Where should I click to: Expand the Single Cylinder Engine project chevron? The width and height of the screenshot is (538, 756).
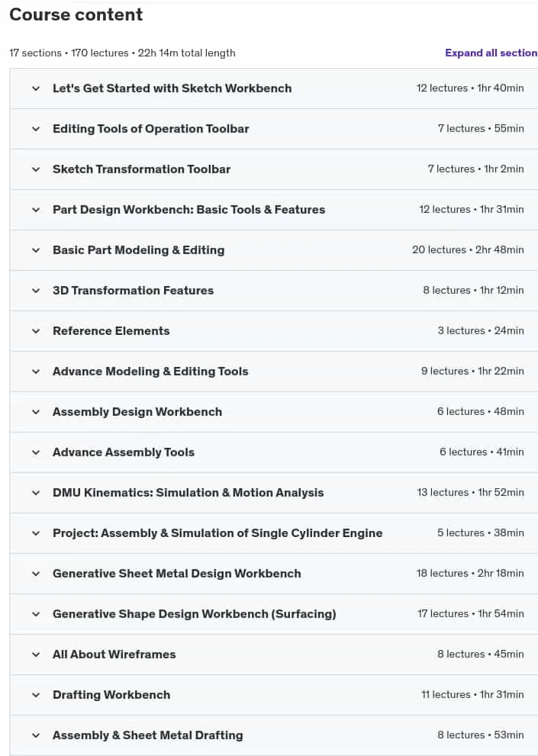(36, 533)
